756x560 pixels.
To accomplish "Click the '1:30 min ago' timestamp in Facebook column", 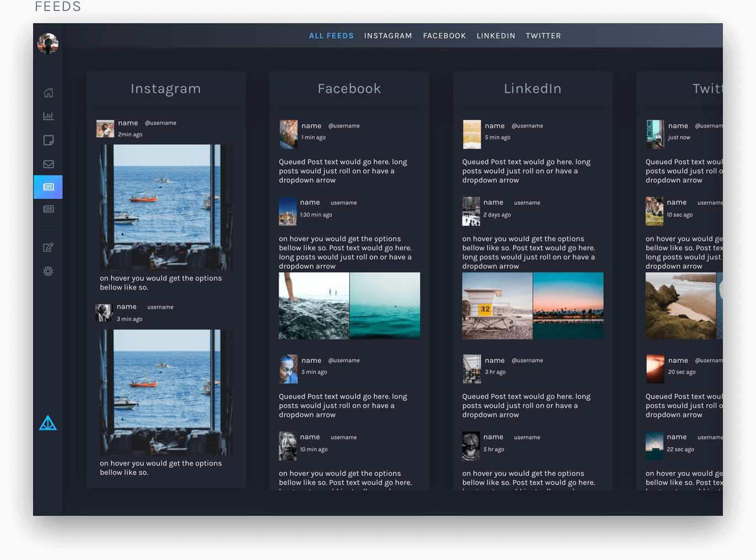I will tap(316, 215).
